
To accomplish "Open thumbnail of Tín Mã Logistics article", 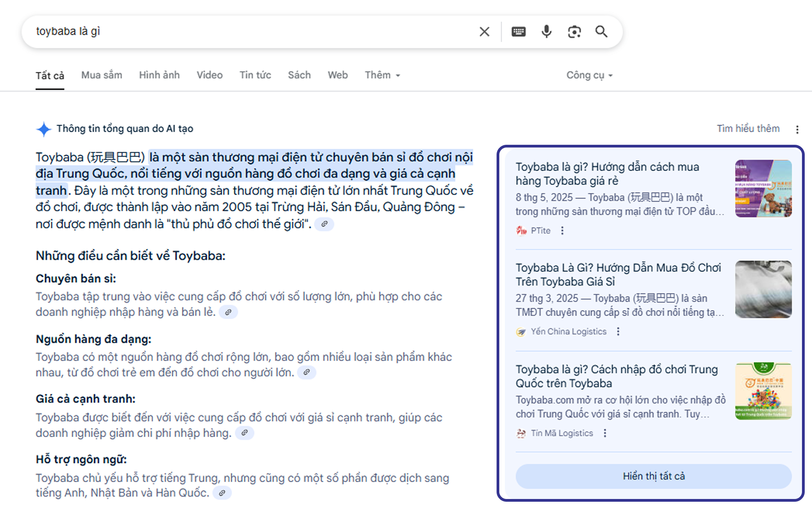I will (x=763, y=391).
